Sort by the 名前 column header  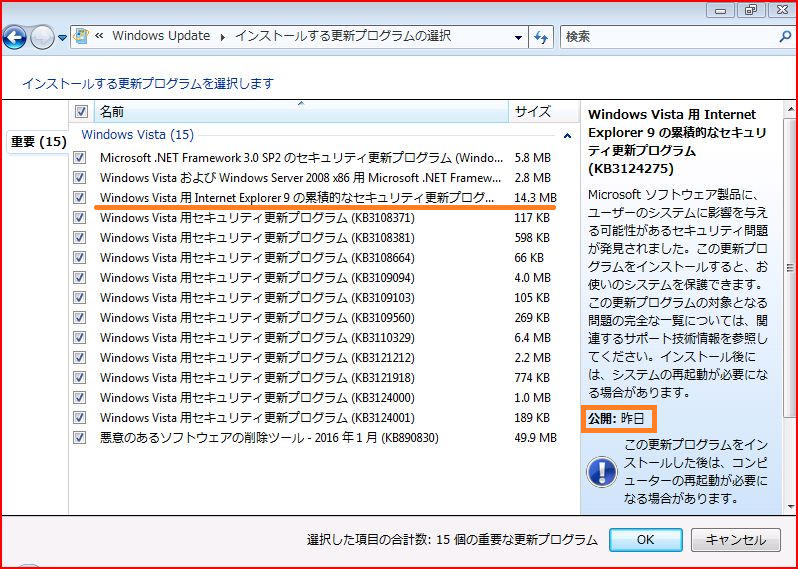(301, 111)
